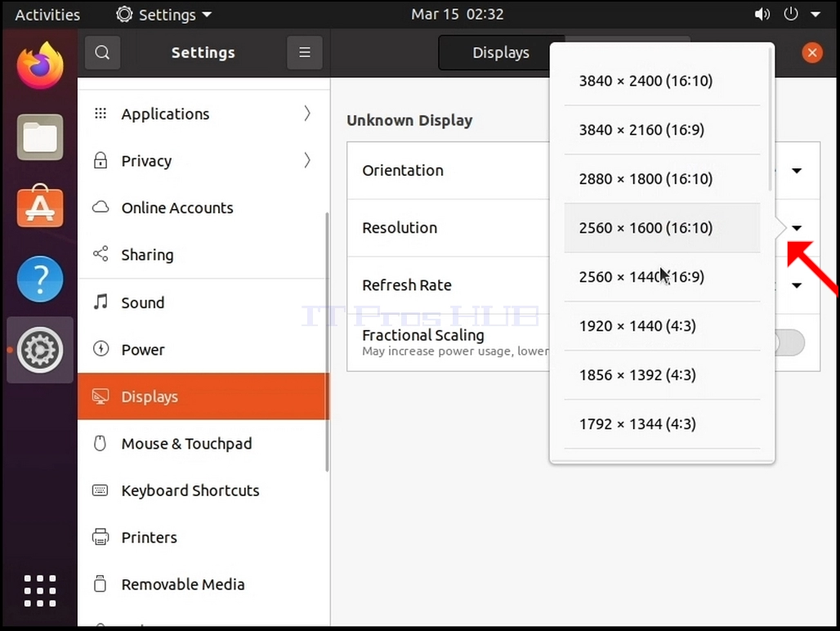Open Firefox from the dock
Image resolution: width=840 pixels, height=631 pixels.
tap(40, 66)
